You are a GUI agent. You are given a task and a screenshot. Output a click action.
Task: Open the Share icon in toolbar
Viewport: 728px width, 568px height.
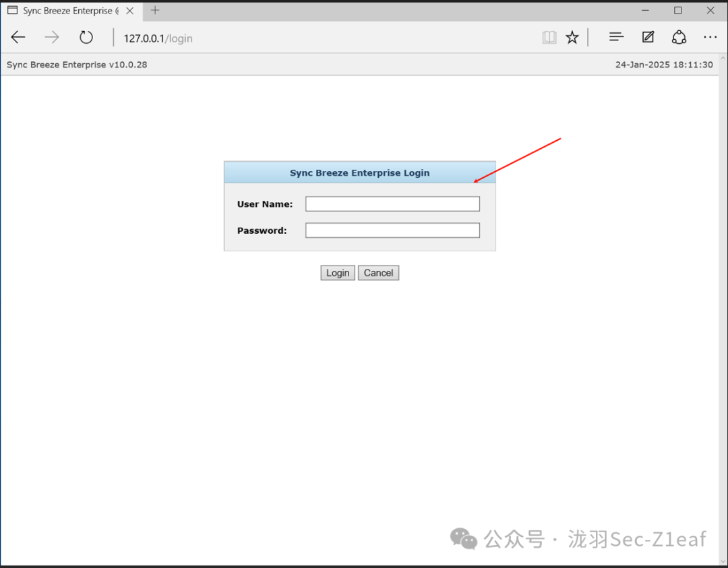coord(679,37)
